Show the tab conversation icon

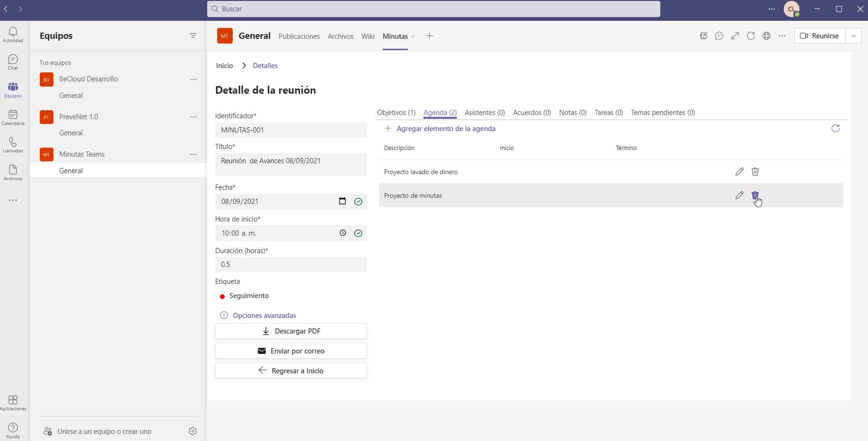click(x=719, y=36)
